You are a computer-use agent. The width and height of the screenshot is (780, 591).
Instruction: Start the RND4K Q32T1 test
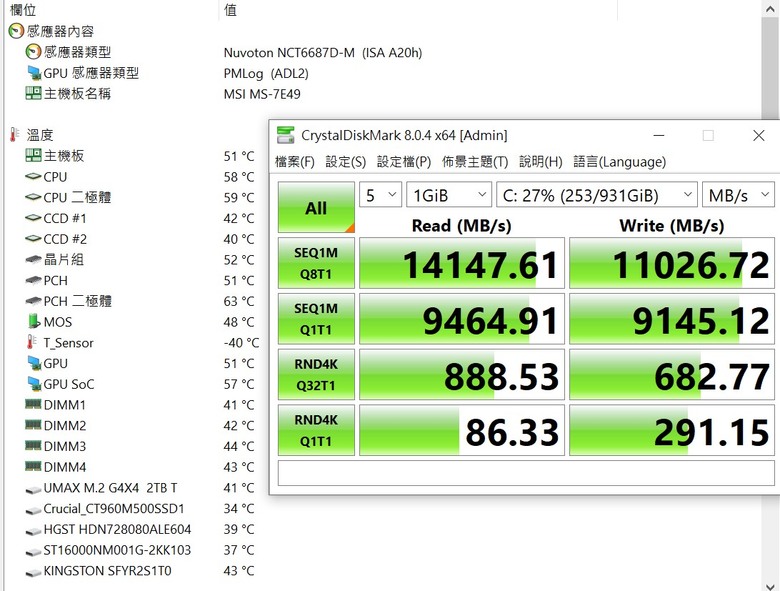316,375
